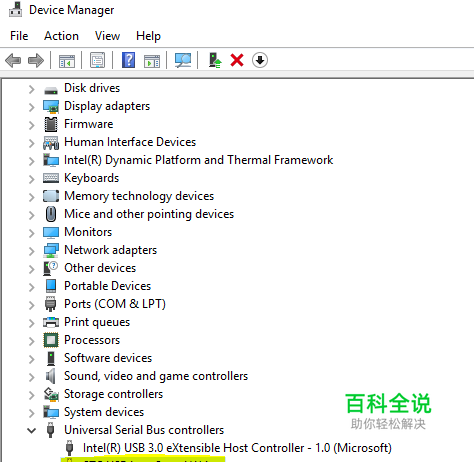Expand Memory technology devices chevron

point(31,197)
